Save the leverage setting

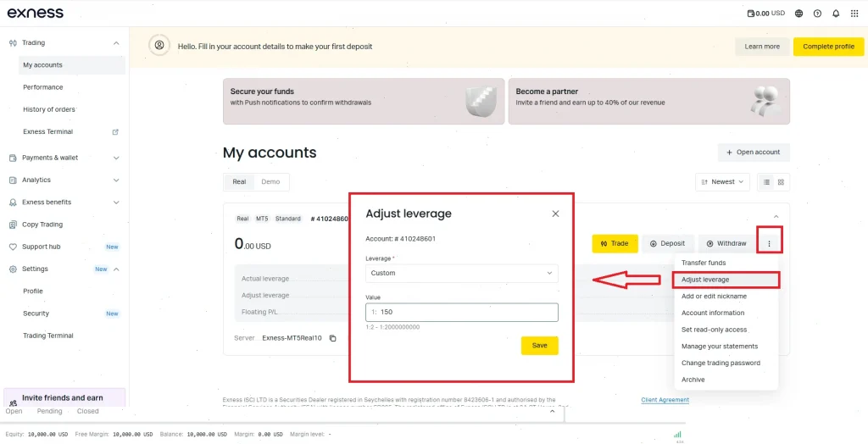pyautogui.click(x=539, y=346)
